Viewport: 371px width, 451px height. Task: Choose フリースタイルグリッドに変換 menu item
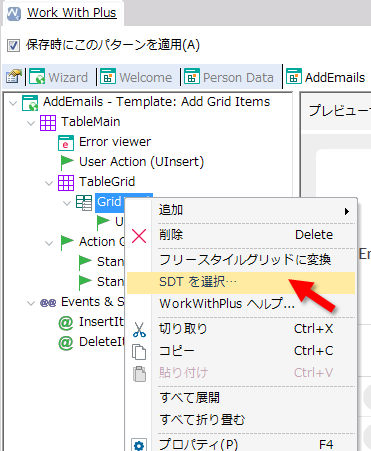[x=241, y=260]
